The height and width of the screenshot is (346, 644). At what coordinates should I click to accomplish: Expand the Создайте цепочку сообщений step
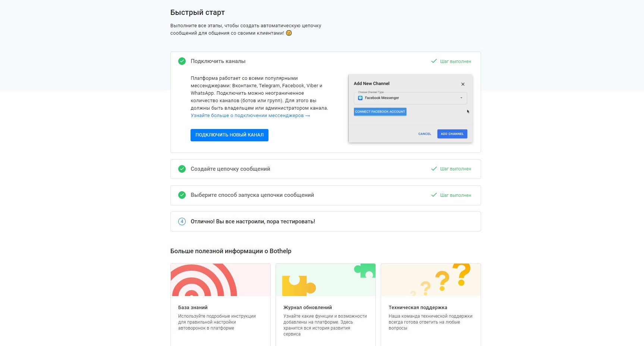click(230, 169)
